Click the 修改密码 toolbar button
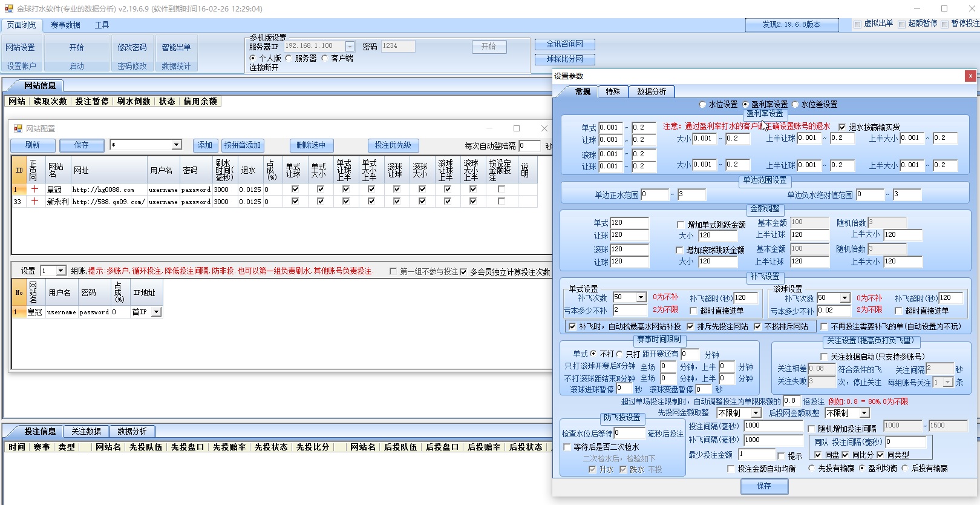The image size is (980, 505). coord(132,47)
